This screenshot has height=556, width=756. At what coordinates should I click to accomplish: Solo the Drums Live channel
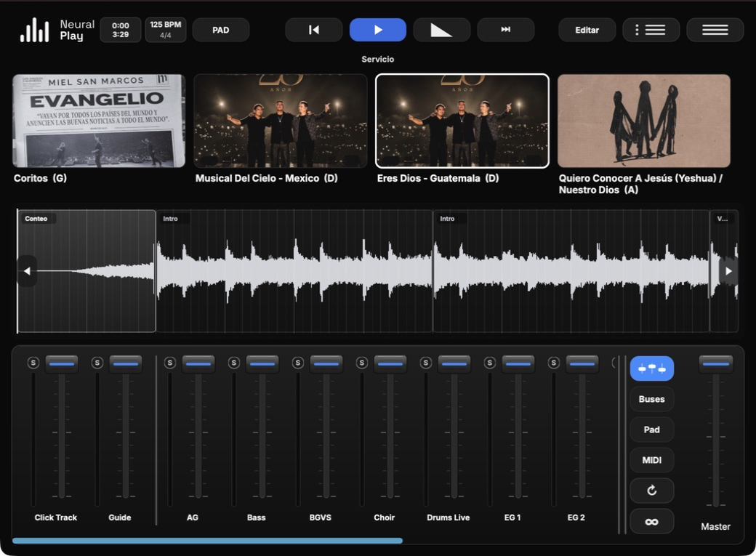tap(426, 363)
